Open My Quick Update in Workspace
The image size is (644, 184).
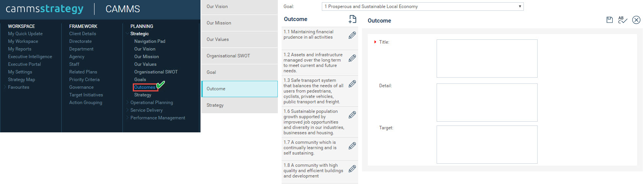point(25,34)
